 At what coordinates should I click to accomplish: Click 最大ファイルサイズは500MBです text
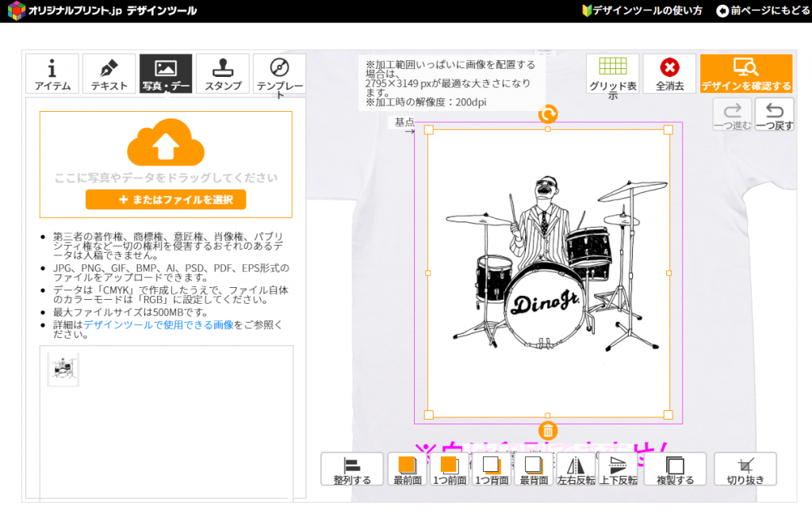131,312
